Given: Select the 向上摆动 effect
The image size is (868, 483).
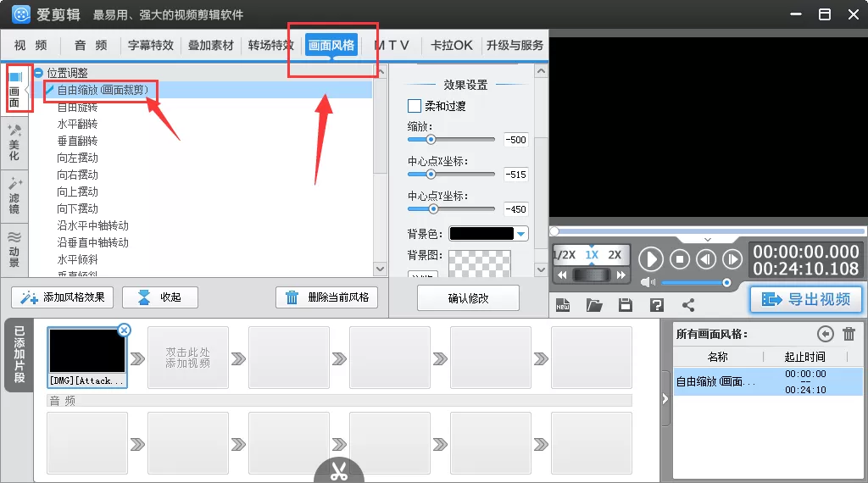Looking at the screenshot, I should point(77,192).
